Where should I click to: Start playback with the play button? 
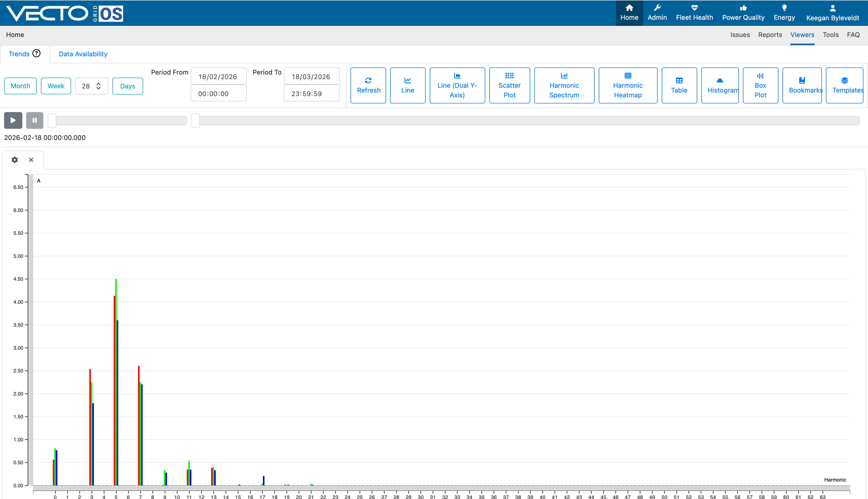click(13, 120)
